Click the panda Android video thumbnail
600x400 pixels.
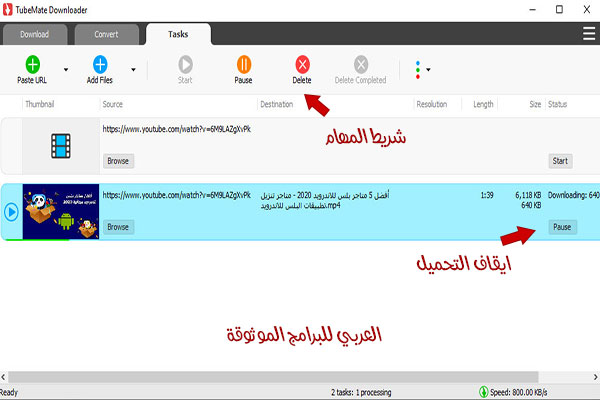[x=61, y=212]
